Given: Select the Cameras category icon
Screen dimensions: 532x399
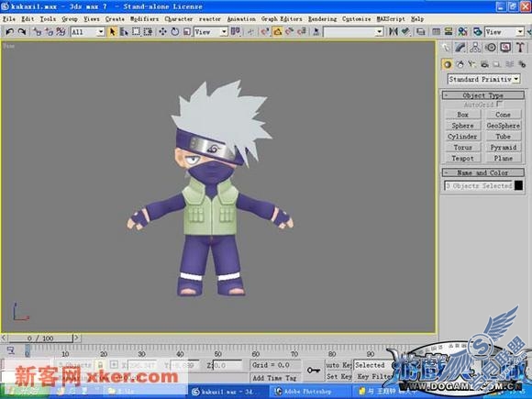Looking at the screenshot, I should [484, 64].
